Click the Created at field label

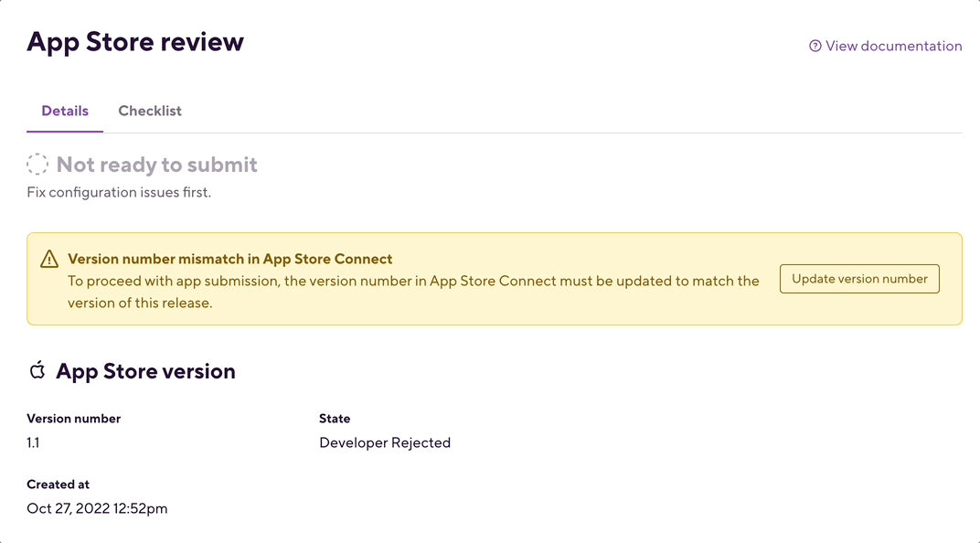click(59, 484)
